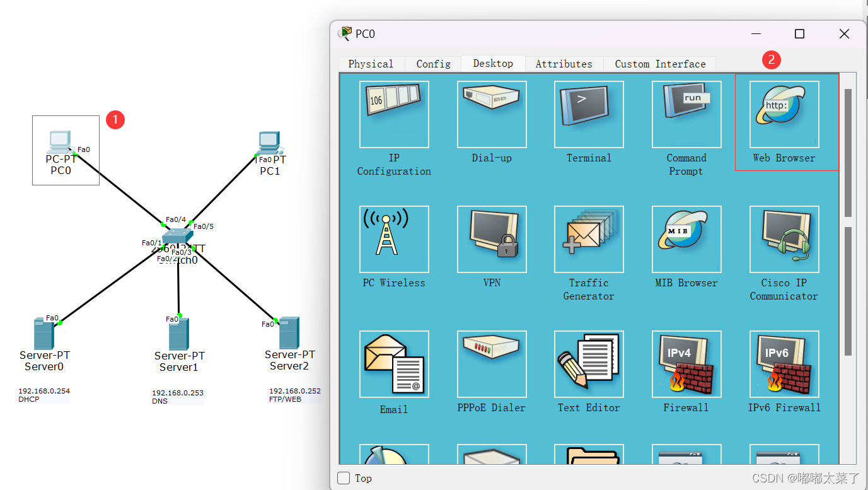This screenshot has width=868, height=490.
Task: Open the Custom Interface tab
Action: point(660,64)
